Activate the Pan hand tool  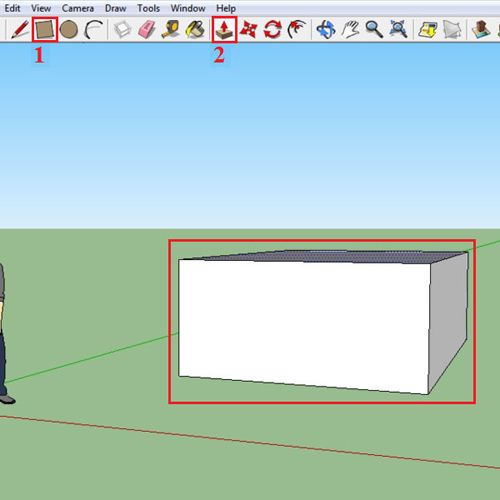point(350,30)
